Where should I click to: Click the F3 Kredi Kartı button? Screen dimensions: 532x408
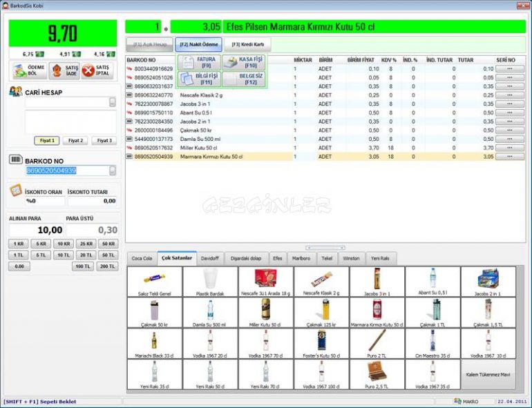[247, 44]
